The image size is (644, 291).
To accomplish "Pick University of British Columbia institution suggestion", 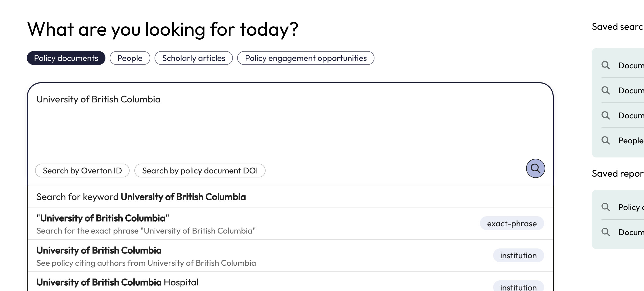I will point(146,256).
